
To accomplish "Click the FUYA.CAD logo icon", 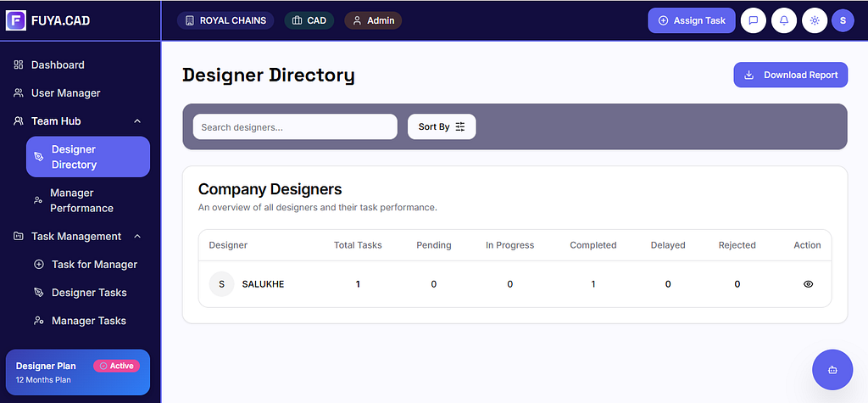I will [x=16, y=20].
